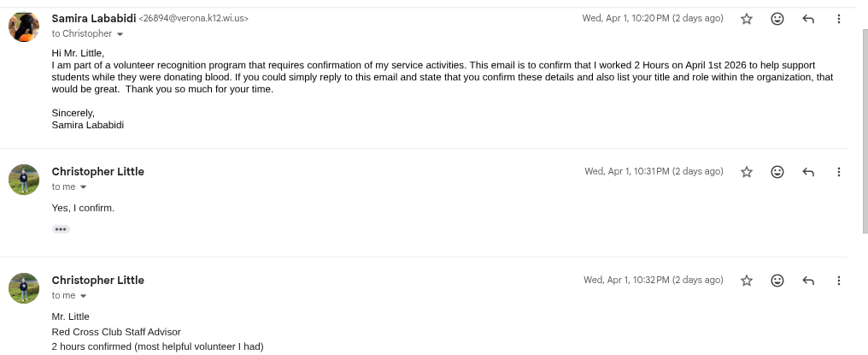Click Samira Lababidi's profile picture
The height and width of the screenshot is (355, 868).
tap(24, 27)
